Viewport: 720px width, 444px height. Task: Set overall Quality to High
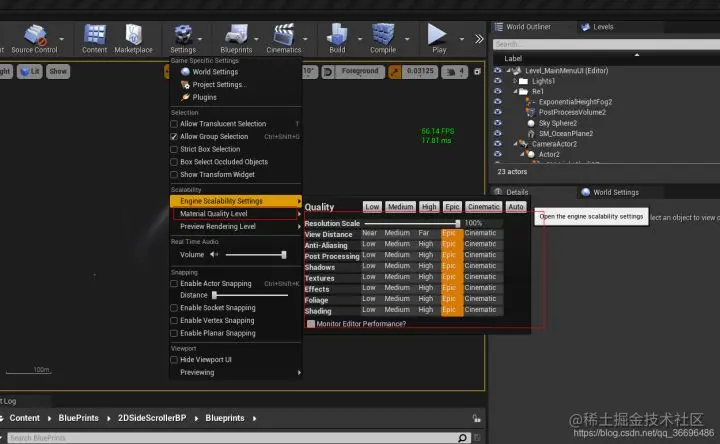tap(429, 207)
